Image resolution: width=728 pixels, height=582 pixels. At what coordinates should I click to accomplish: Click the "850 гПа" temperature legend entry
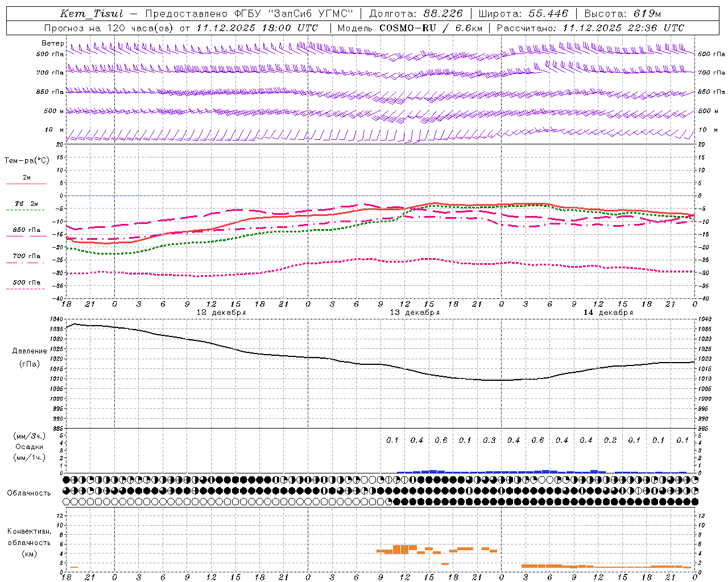click(x=27, y=230)
